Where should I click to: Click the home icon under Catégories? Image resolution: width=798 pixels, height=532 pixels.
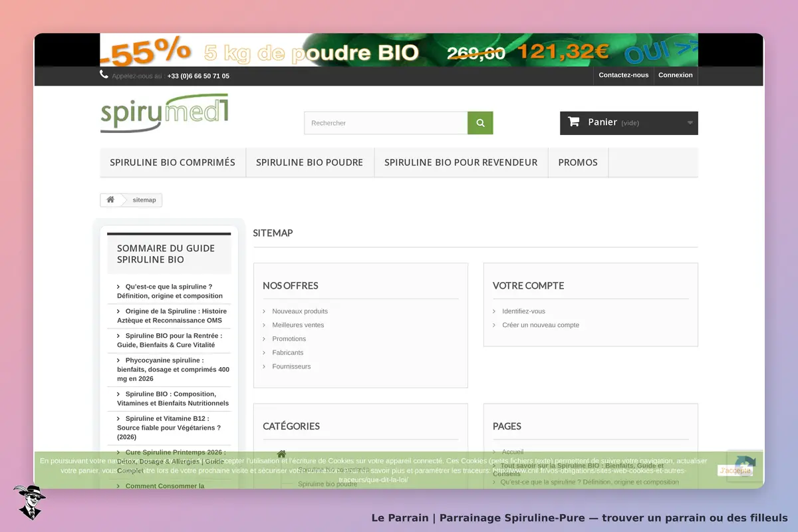click(281, 454)
